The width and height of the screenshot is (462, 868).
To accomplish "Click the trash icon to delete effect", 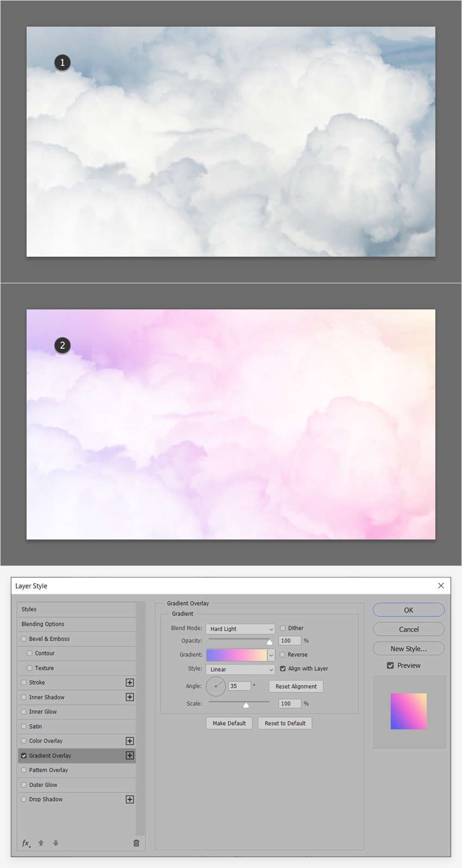I will [136, 843].
